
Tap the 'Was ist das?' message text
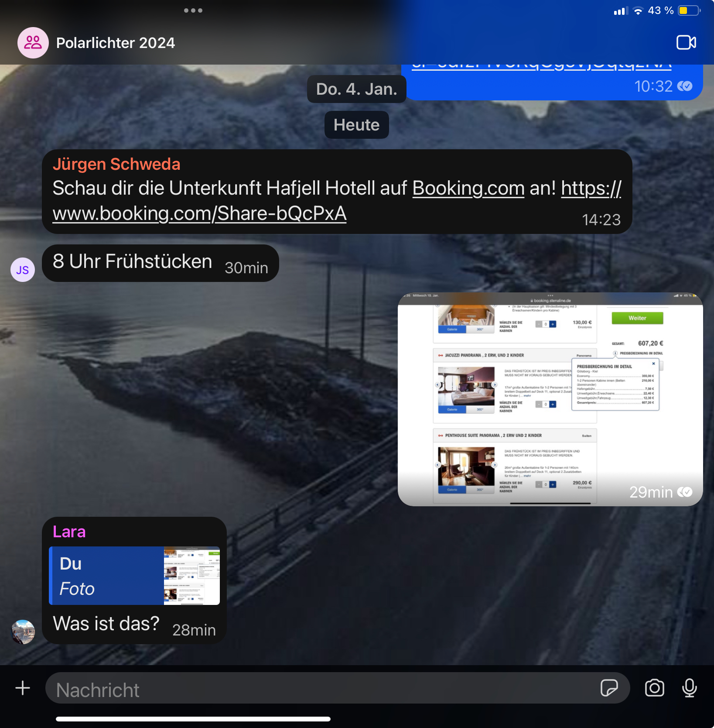point(106,624)
